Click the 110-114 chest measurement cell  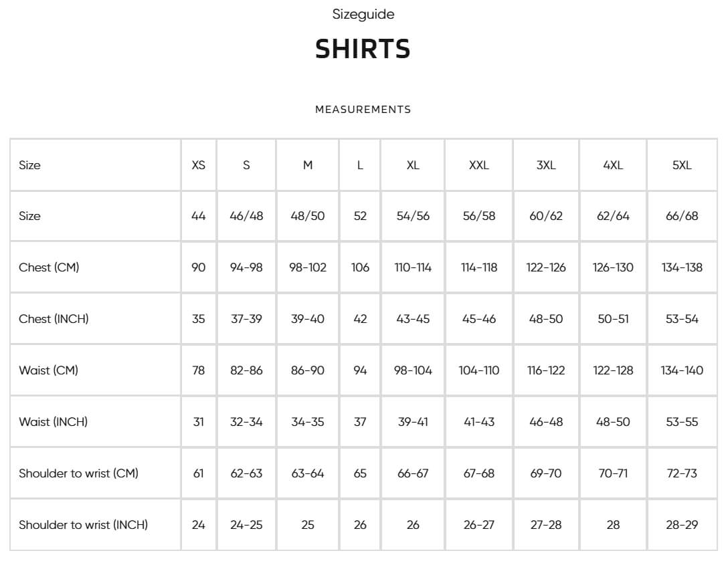coord(413,267)
